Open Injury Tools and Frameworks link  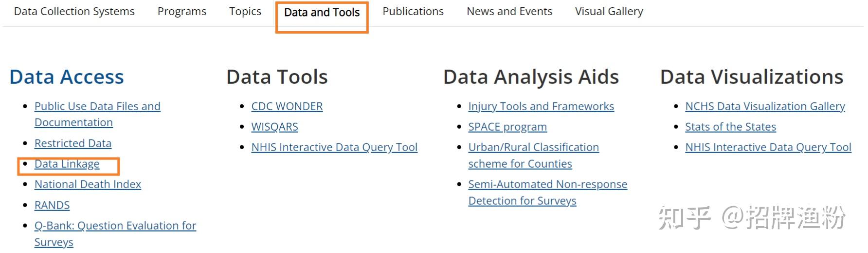tap(541, 106)
